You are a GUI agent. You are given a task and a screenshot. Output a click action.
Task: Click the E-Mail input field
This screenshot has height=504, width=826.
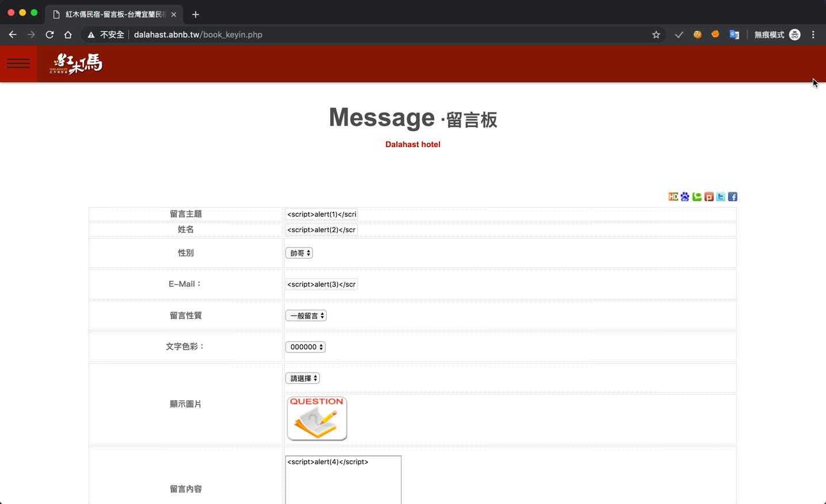click(322, 284)
